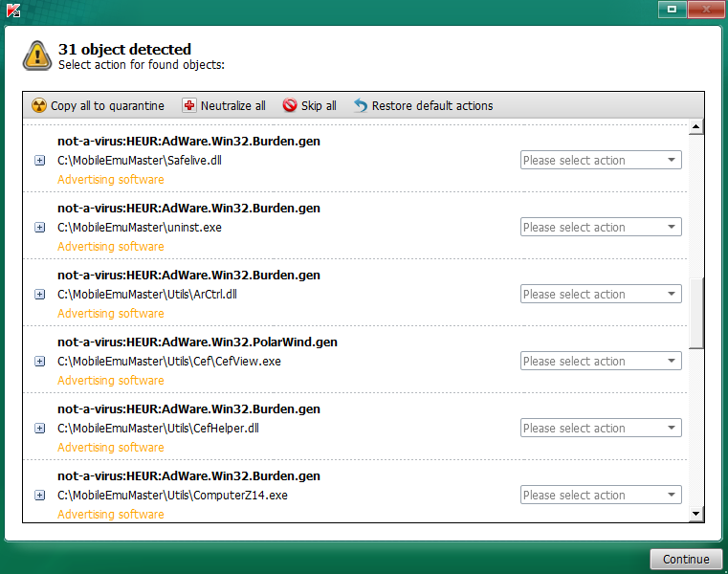Click the vertical scrollbar thumb
Image resolution: width=728 pixels, height=574 pixels.
pos(695,313)
